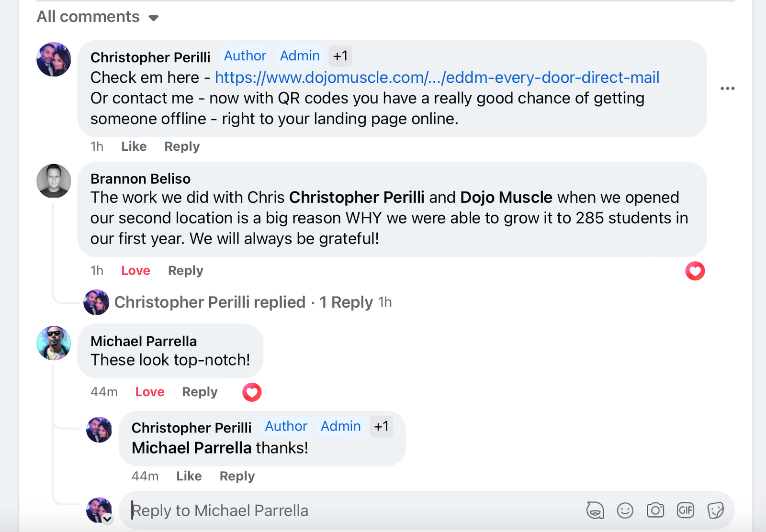View heart reaction on Michael Parrella's comment
The image size is (766, 532).
[252, 392]
